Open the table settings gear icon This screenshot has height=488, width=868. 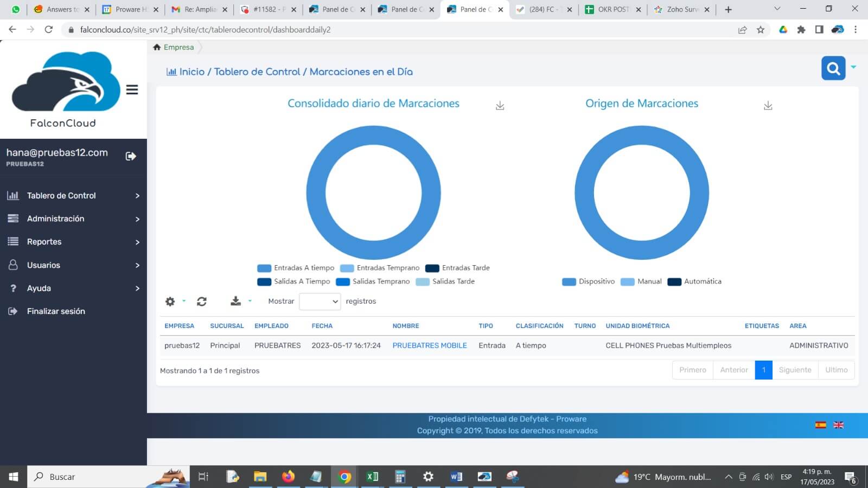[170, 301]
